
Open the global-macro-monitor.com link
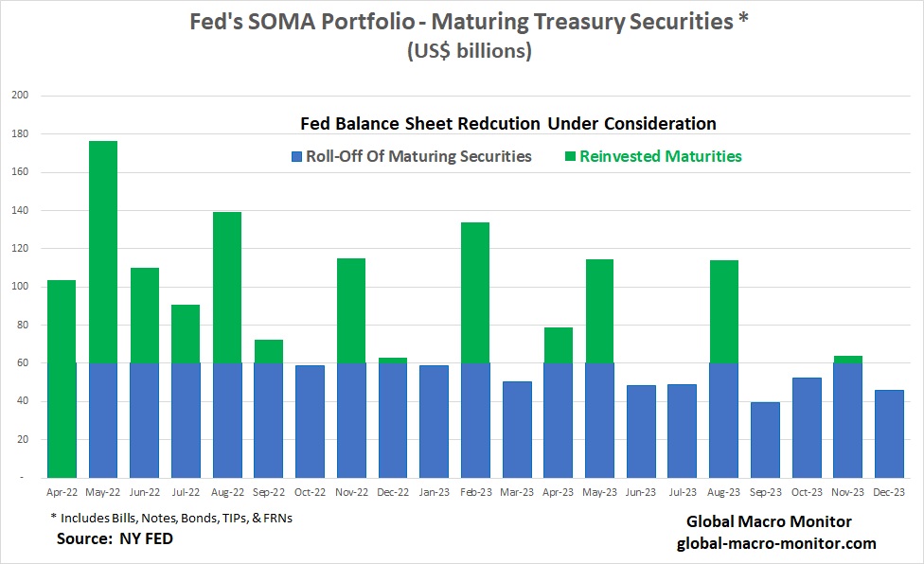point(776,543)
